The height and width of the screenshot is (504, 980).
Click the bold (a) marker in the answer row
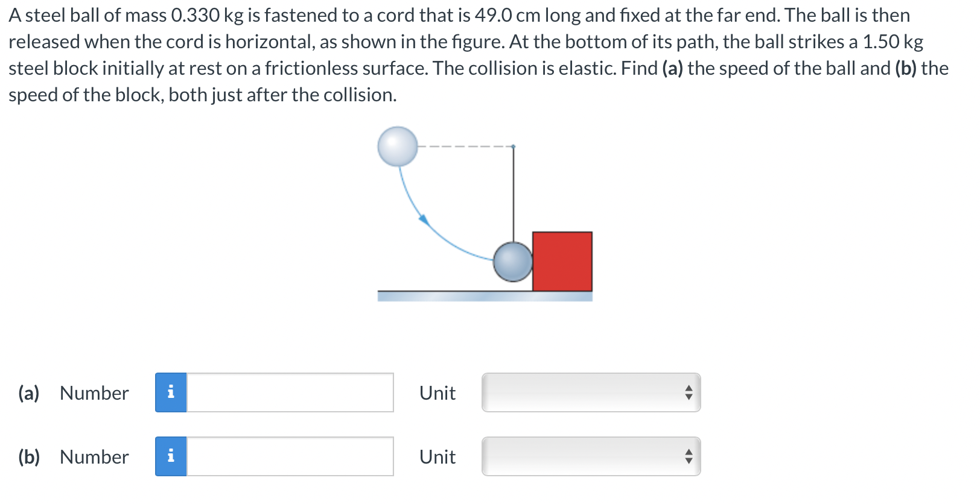[30, 393]
